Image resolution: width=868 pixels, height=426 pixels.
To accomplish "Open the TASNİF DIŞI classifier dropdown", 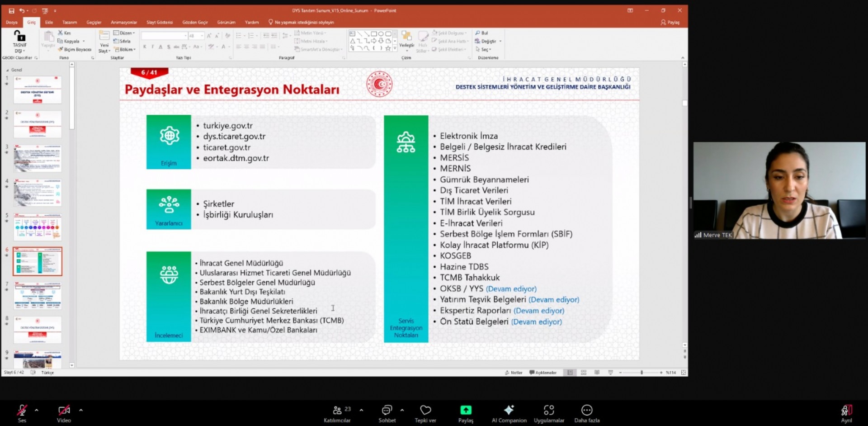I will [x=19, y=41].
